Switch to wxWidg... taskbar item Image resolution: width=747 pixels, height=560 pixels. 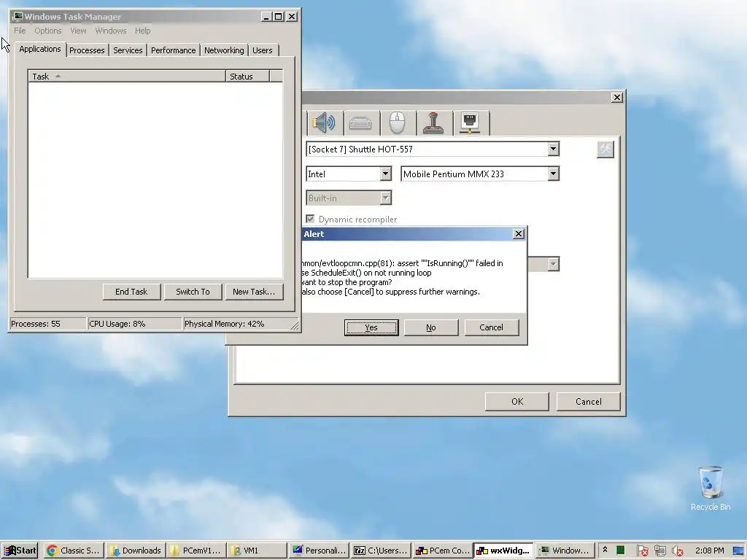(x=503, y=551)
